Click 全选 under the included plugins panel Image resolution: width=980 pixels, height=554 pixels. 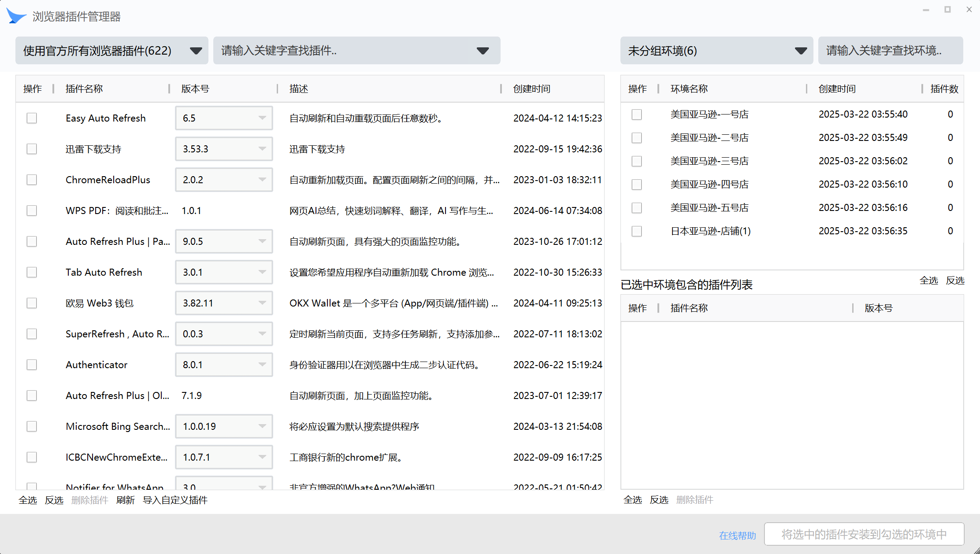[x=633, y=500]
